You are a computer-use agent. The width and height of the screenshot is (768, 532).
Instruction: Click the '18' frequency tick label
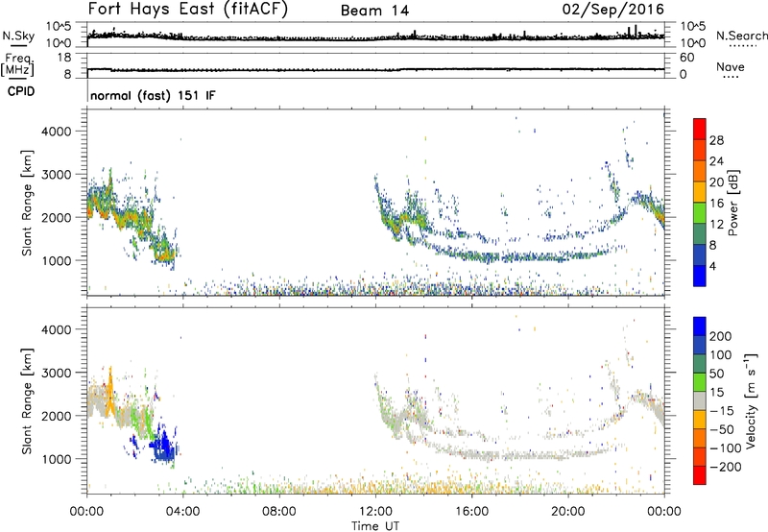(x=64, y=58)
